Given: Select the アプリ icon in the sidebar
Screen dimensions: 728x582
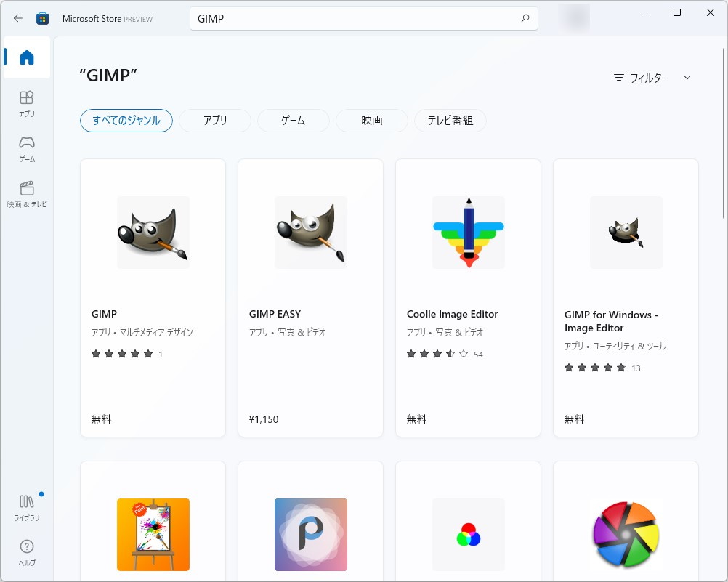Looking at the screenshot, I should point(26,102).
